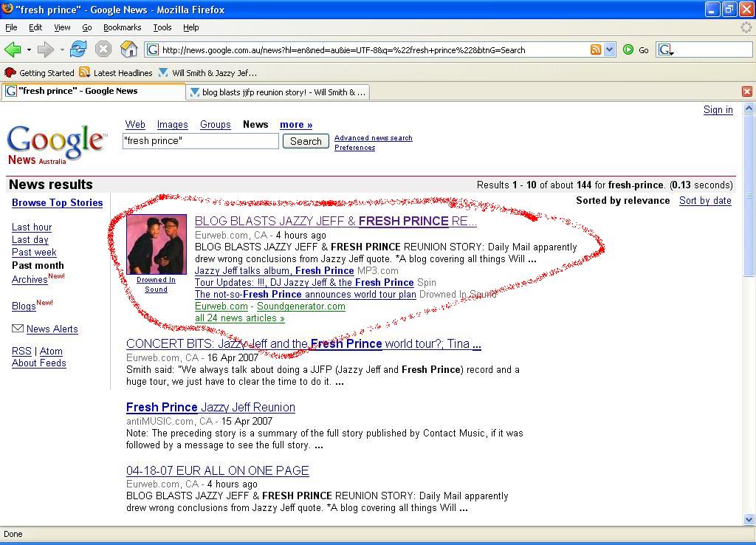Open Fresh Prince Jazzy Jeff Reunion headline
756x545 pixels.
210,408
